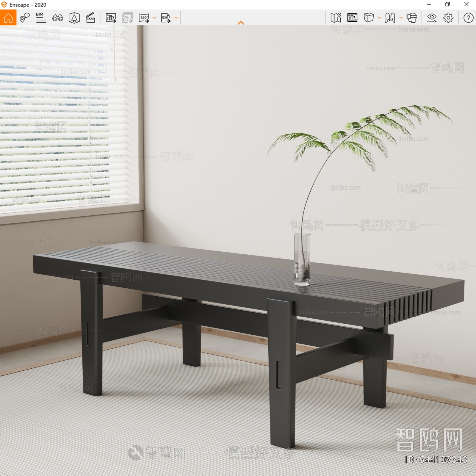This screenshot has height=476, width=476.
Task: Export a 360 panorama
Action: coord(144,18)
